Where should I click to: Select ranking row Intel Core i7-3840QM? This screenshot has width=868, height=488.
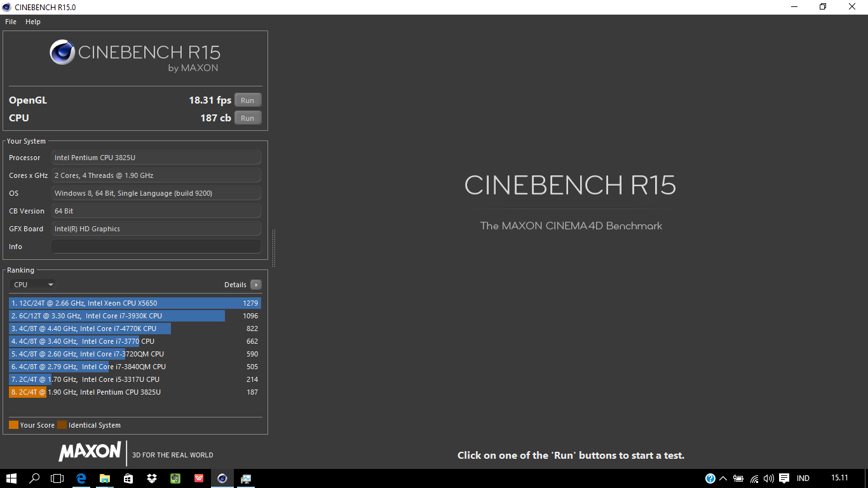tap(135, 367)
